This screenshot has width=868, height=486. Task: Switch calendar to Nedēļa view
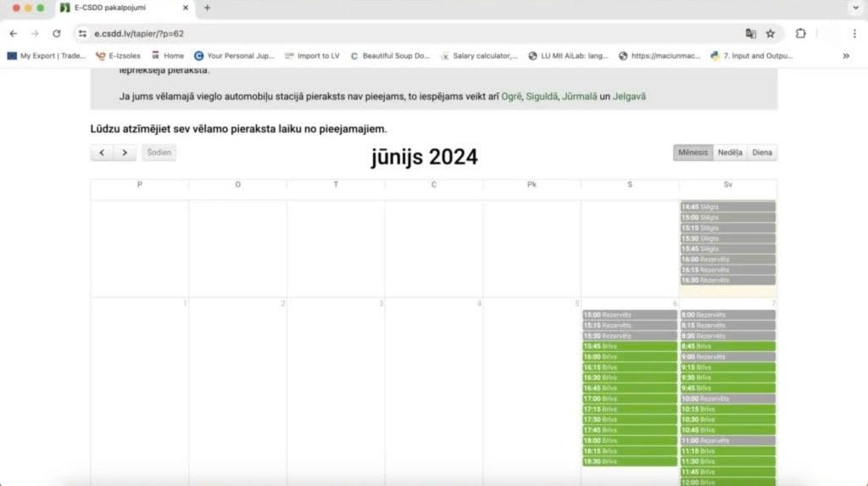pos(730,153)
